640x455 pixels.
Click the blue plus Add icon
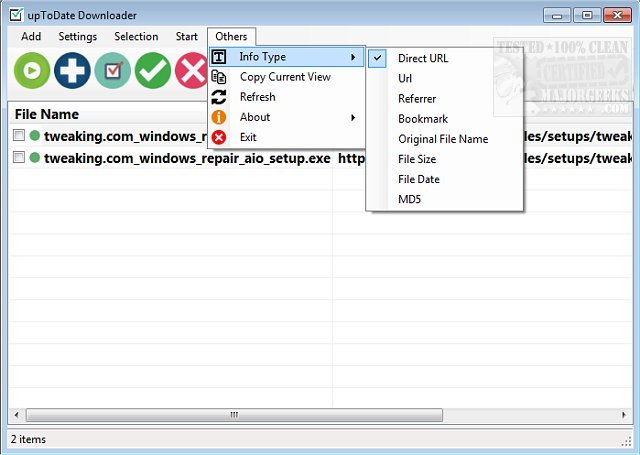click(72, 71)
